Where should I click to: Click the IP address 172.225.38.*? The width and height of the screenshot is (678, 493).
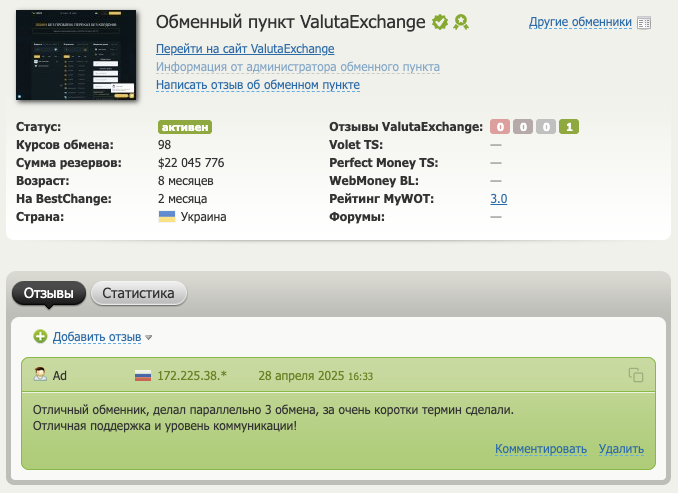point(192,376)
